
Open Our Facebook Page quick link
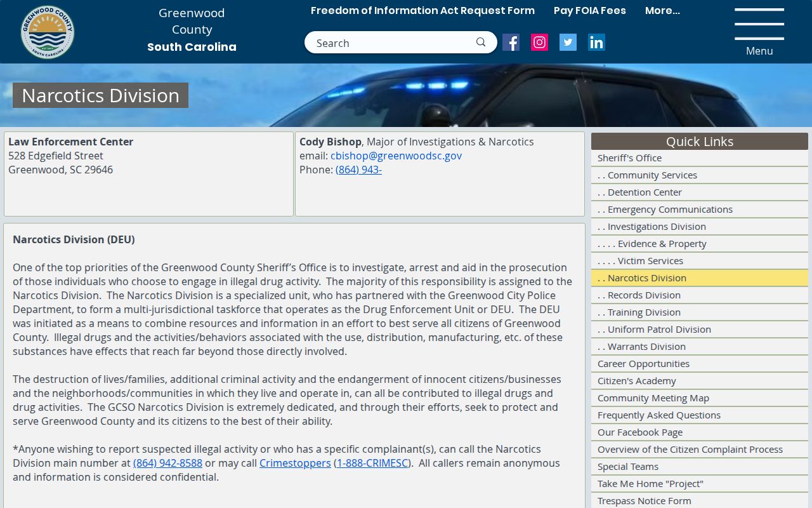700,432
